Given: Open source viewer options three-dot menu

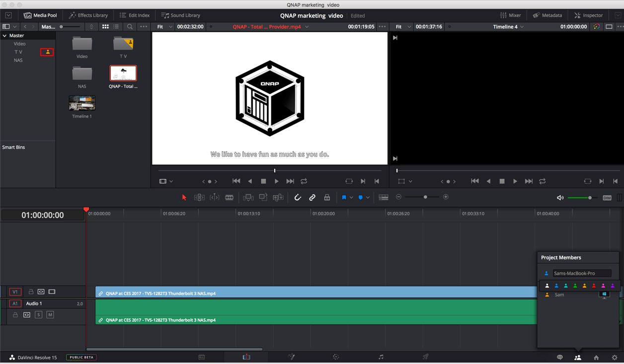Looking at the screenshot, I should click(382, 27).
